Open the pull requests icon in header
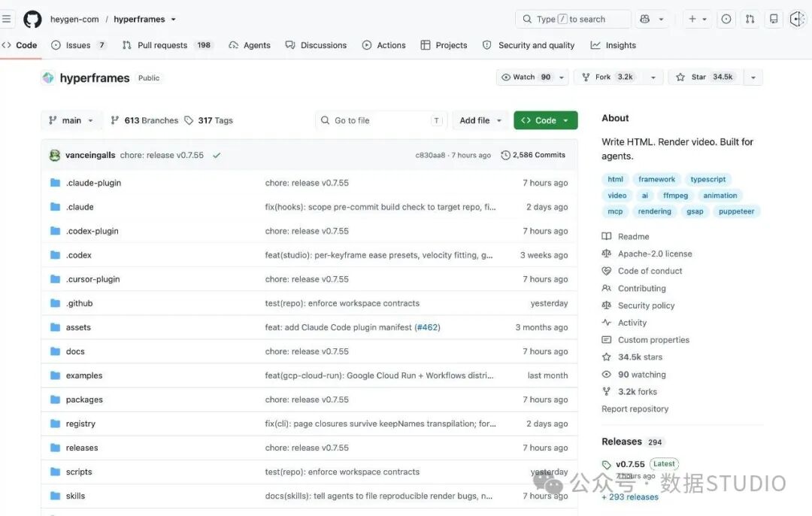 pyautogui.click(x=750, y=19)
